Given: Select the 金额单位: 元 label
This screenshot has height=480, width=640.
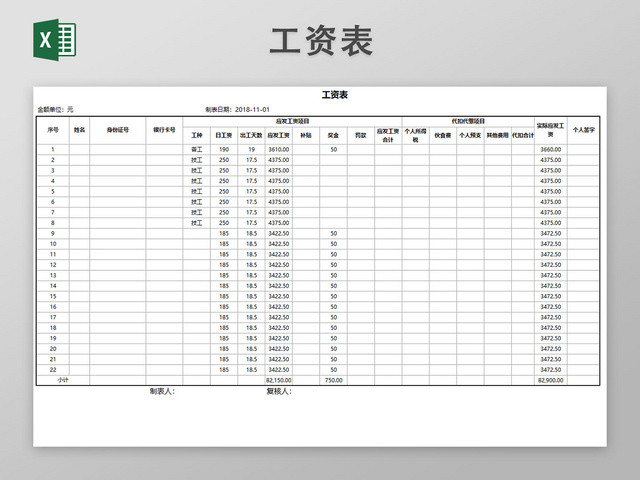Looking at the screenshot, I should pos(55,109).
